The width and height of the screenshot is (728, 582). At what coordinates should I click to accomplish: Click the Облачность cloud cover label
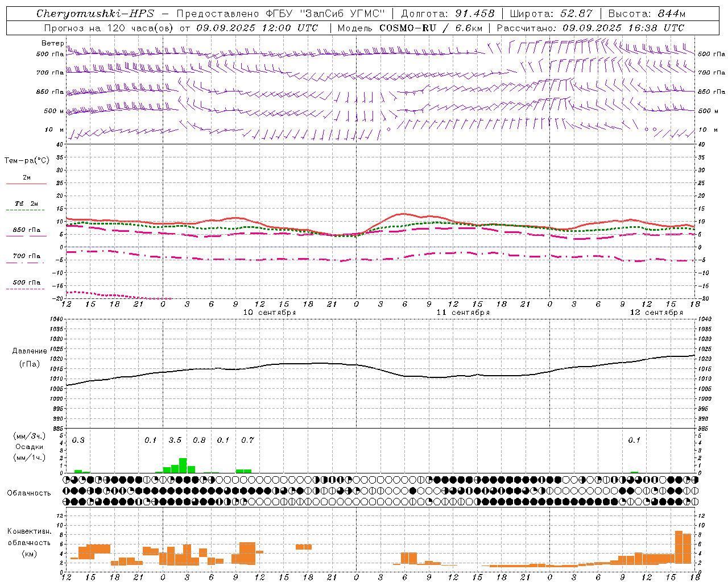pos(29,493)
